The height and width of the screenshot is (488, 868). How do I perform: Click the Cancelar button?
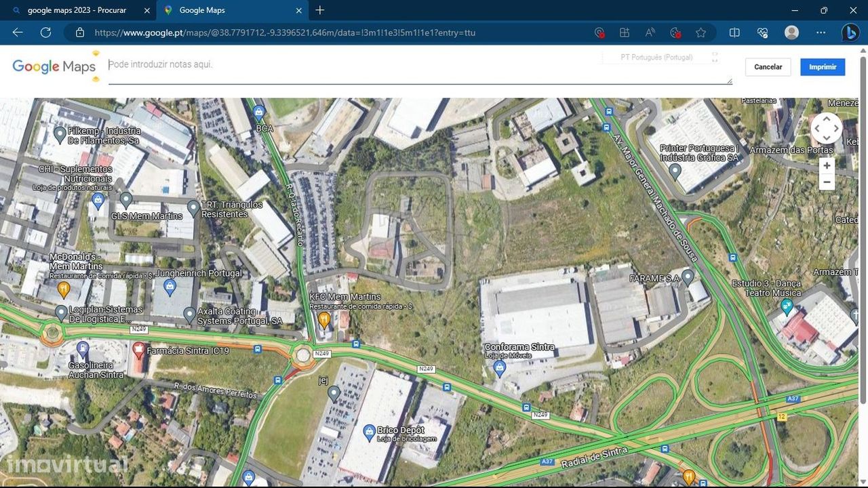click(x=768, y=67)
